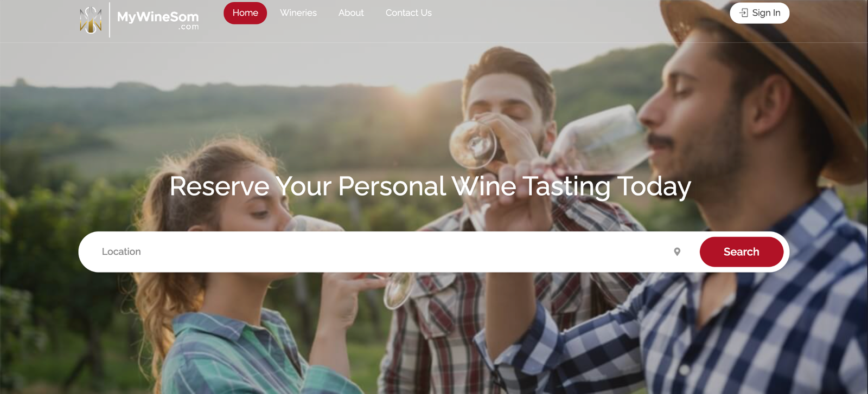Click the word 'Reserve' in the headline
The height and width of the screenshot is (394, 868).
(219, 186)
